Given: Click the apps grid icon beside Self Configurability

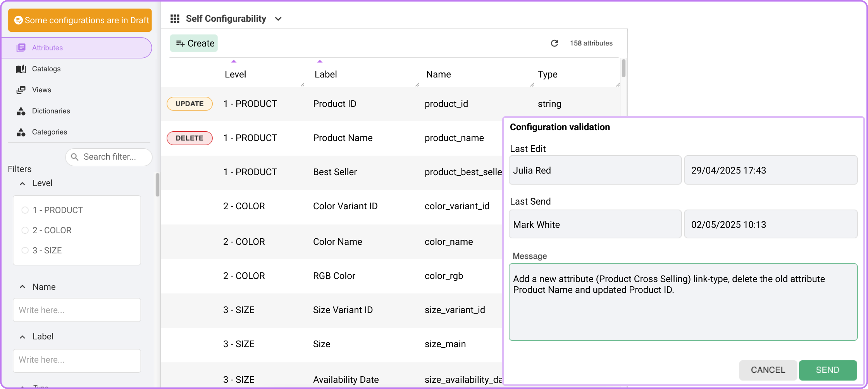Looking at the screenshot, I should 175,19.
